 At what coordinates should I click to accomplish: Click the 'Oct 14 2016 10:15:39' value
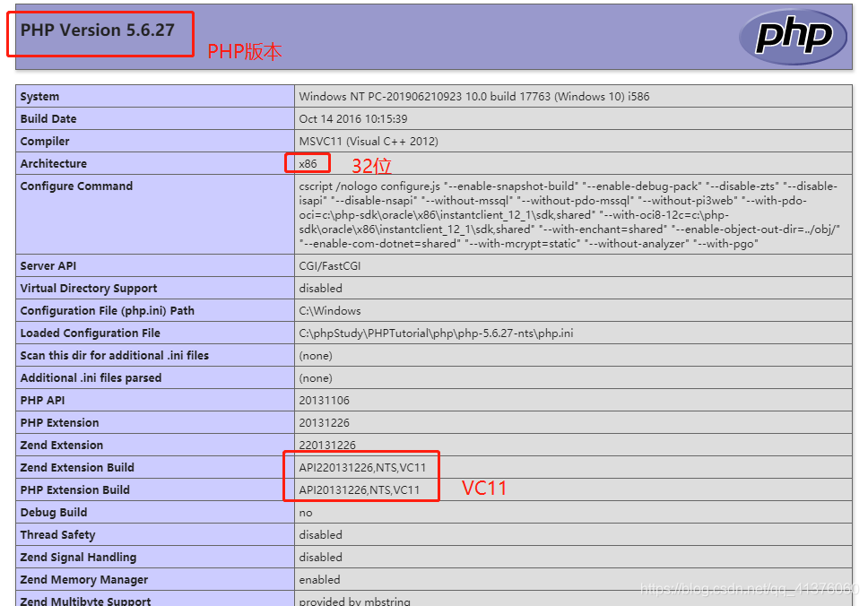353,119
